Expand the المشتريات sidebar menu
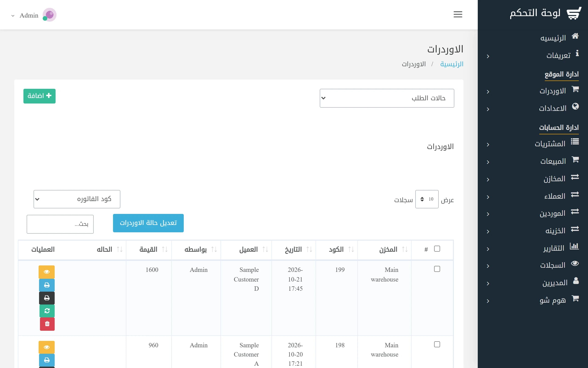Image resolution: width=588 pixels, height=368 pixels. pyautogui.click(x=533, y=144)
